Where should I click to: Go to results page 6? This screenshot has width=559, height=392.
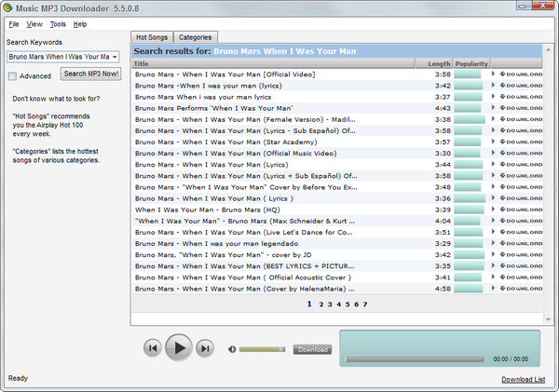(356, 304)
